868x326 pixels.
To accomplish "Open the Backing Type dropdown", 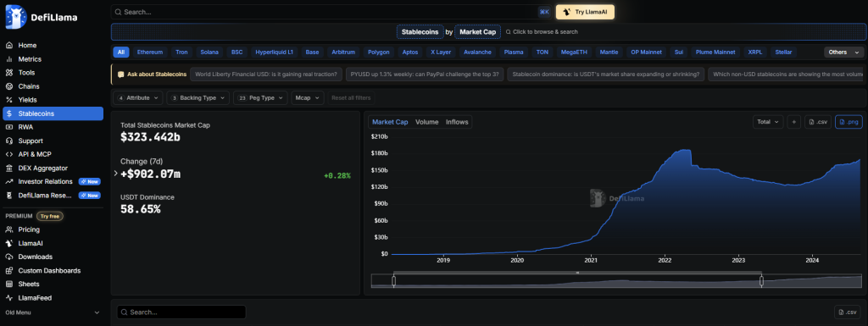I will pyautogui.click(x=198, y=98).
